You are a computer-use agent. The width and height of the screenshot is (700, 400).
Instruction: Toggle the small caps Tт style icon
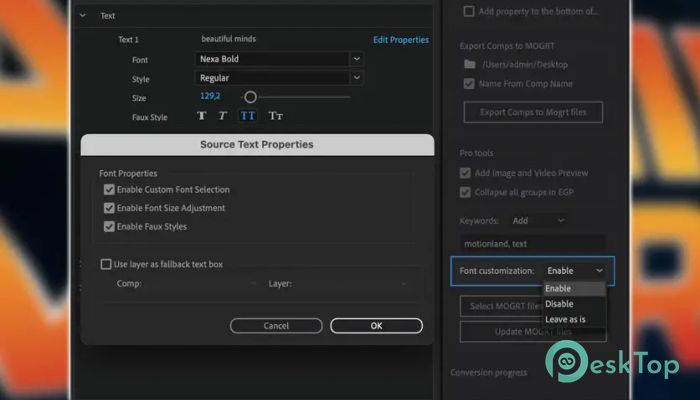(275, 116)
